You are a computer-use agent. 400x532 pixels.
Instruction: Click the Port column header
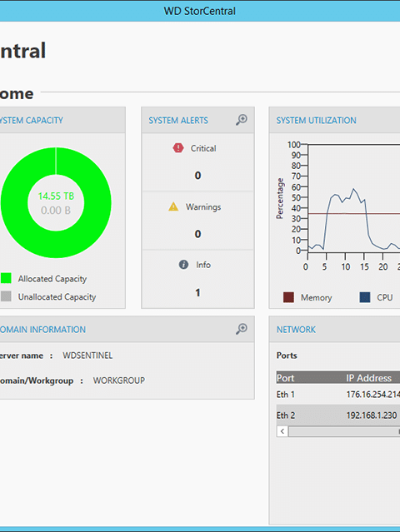(285, 378)
